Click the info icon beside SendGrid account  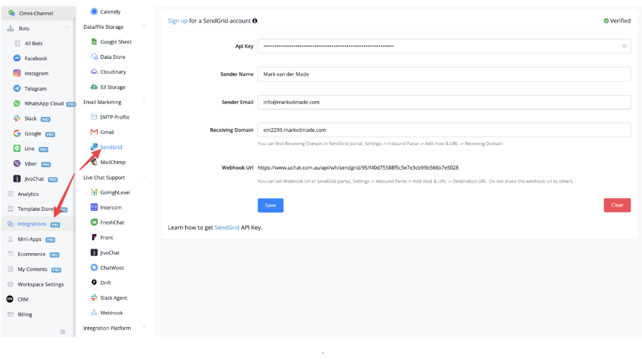tap(255, 21)
